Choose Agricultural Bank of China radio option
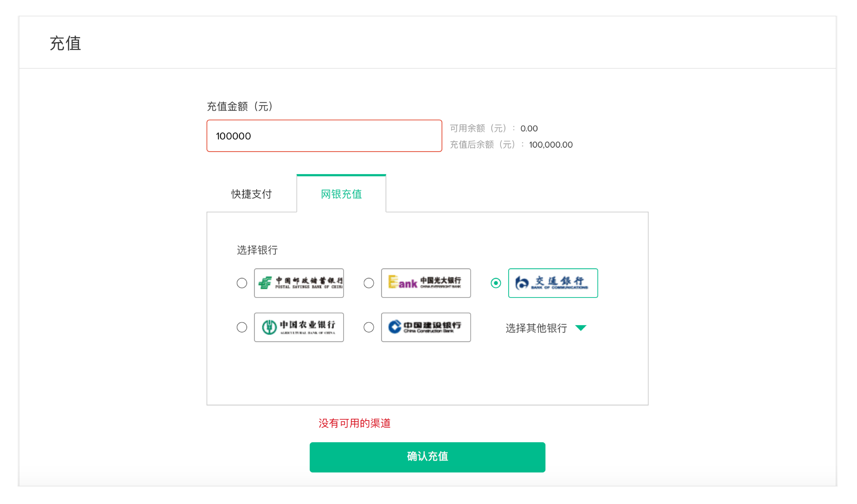The image size is (857, 504). pyautogui.click(x=242, y=327)
